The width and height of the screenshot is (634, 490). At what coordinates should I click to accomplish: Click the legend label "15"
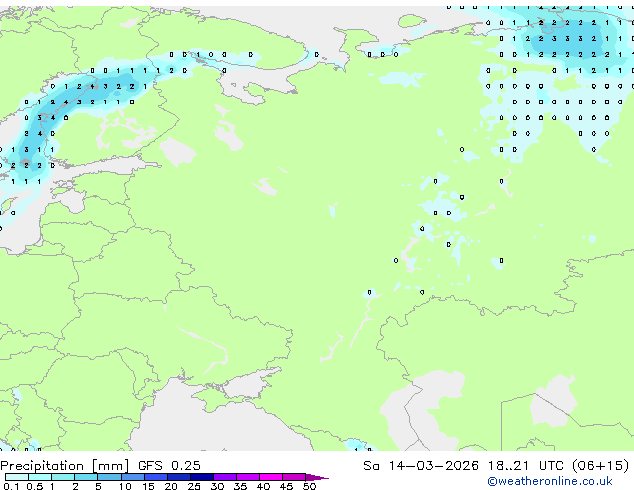(x=148, y=486)
